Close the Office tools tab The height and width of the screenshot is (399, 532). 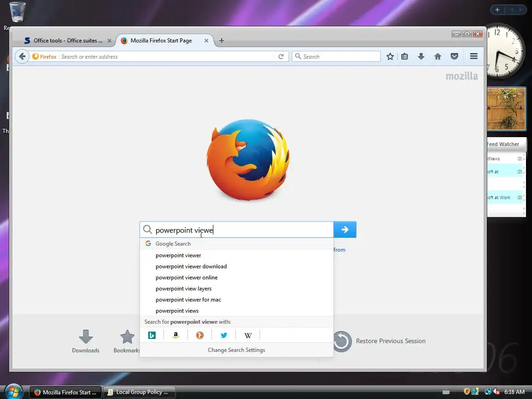(x=109, y=41)
